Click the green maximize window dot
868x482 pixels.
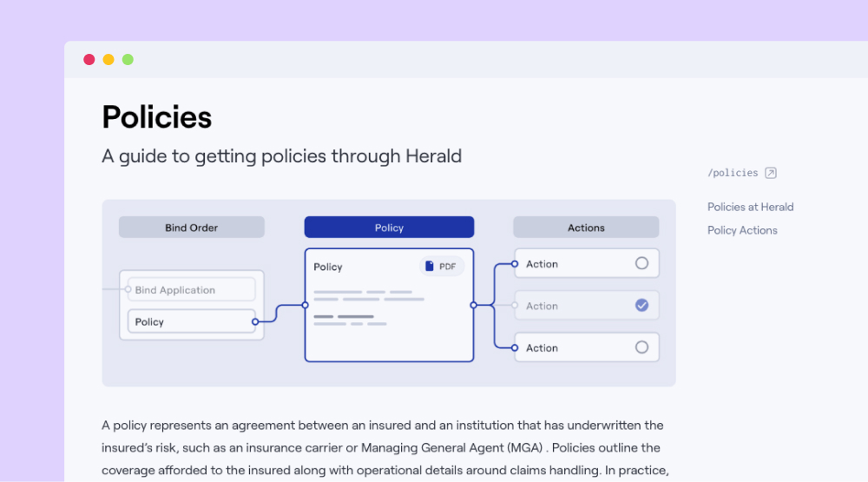[128, 59]
